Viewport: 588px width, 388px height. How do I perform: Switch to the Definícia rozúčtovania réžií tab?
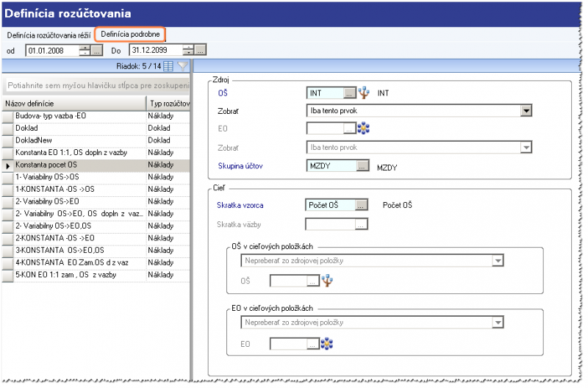[x=50, y=35]
